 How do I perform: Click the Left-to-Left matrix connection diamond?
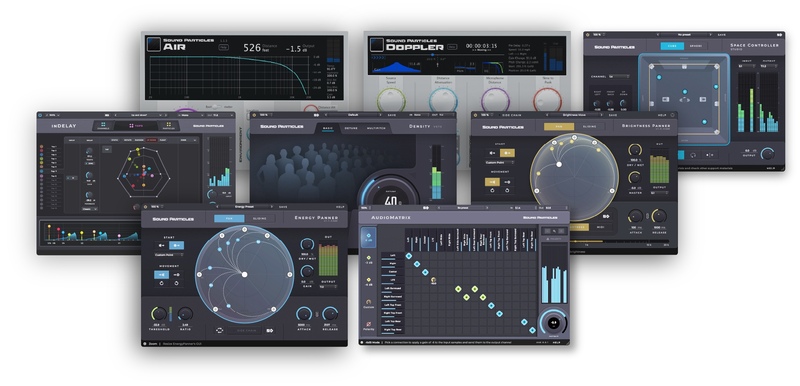[x=409, y=255]
